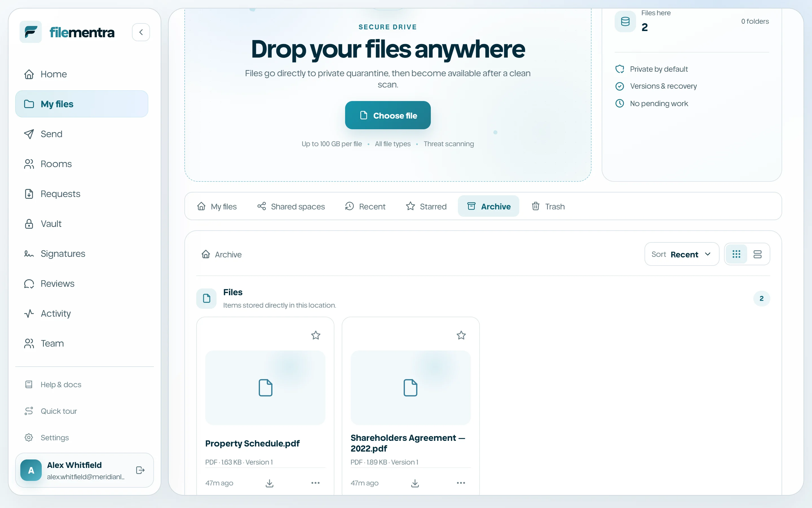Screen dimensions: 812x508
Task: Click the Property Schedule.pdf file name
Action: (252, 443)
